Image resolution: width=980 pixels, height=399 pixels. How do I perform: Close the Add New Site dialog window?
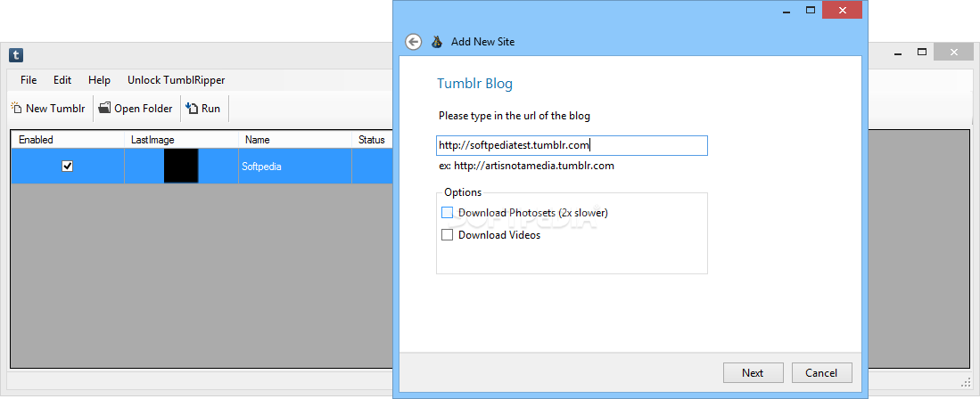coord(844,10)
